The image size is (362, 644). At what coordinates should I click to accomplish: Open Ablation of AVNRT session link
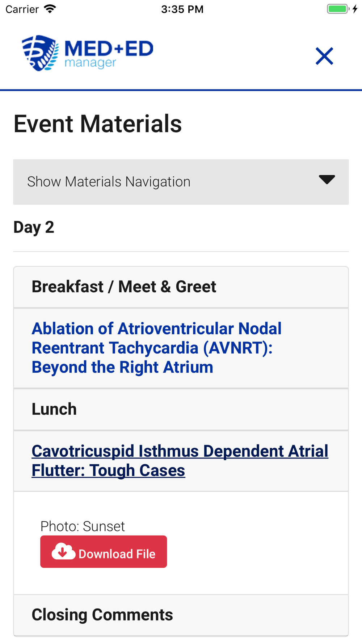[156, 348]
